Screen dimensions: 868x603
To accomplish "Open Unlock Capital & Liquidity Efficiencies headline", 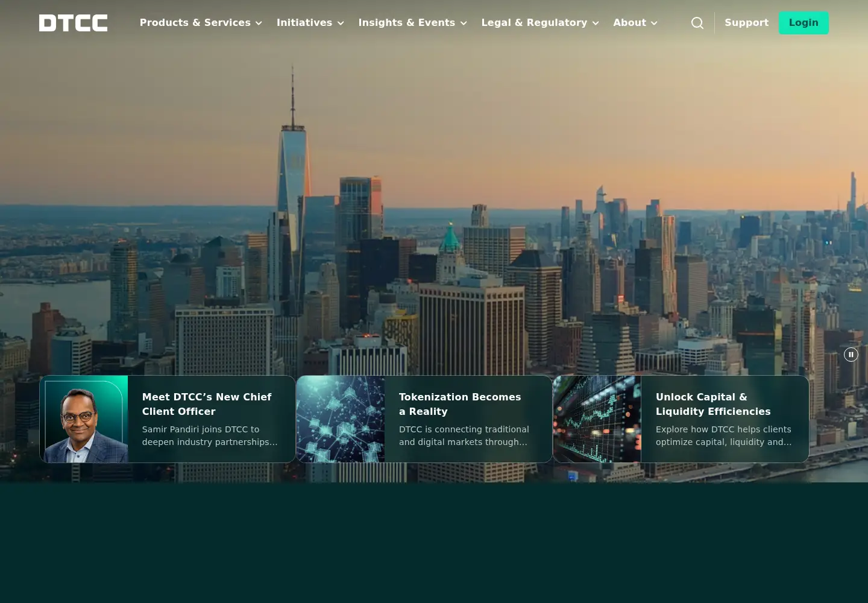I will 713,404.
